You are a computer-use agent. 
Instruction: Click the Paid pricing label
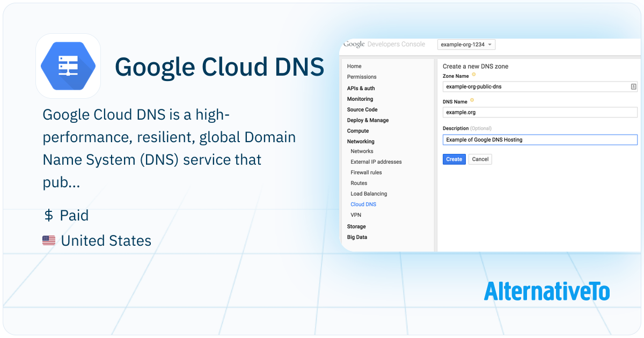(x=75, y=216)
